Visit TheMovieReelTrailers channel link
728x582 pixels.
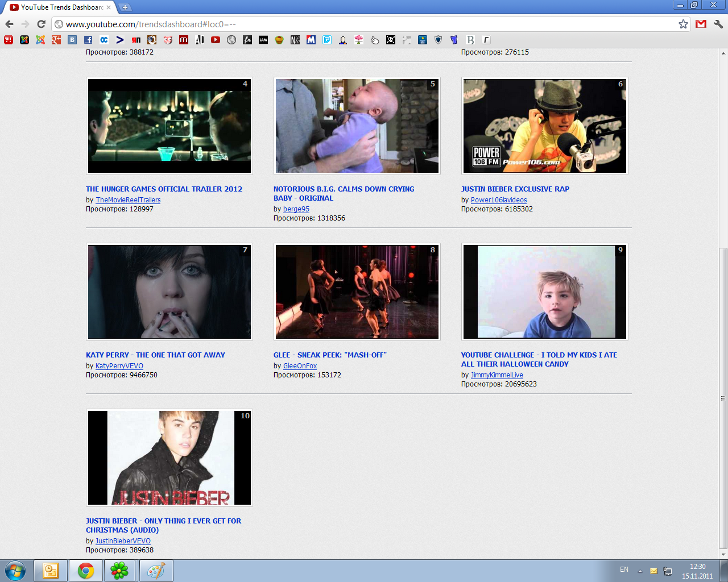[128, 200]
